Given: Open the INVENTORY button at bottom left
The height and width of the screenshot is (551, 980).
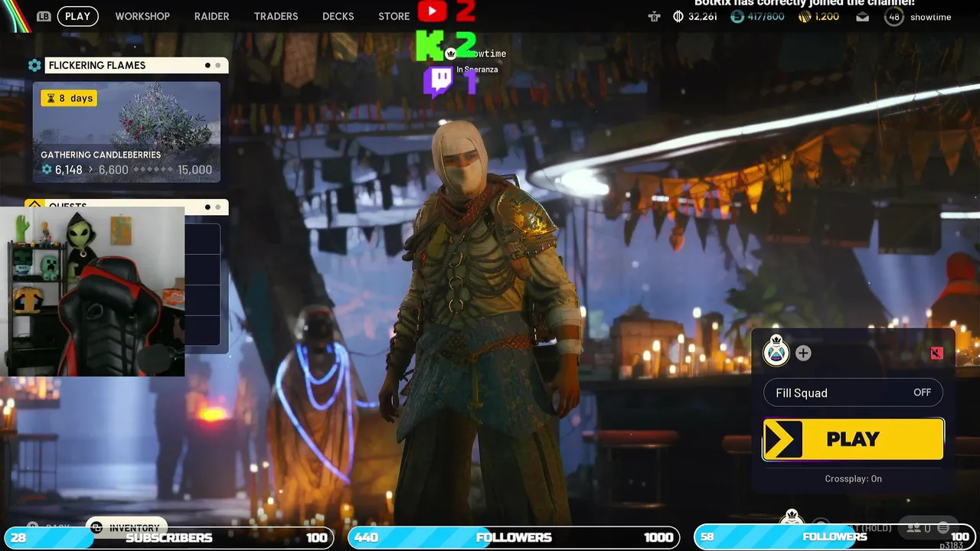Looking at the screenshot, I should 126,527.
